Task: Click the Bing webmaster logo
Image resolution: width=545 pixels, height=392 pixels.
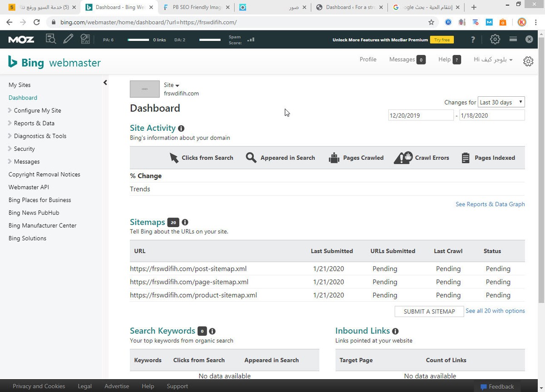Action: [54, 63]
